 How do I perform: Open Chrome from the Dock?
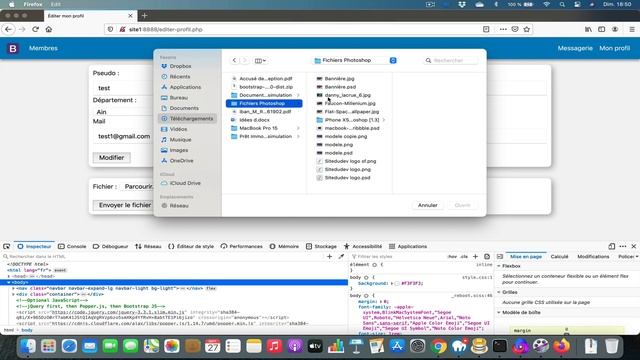coord(438,347)
